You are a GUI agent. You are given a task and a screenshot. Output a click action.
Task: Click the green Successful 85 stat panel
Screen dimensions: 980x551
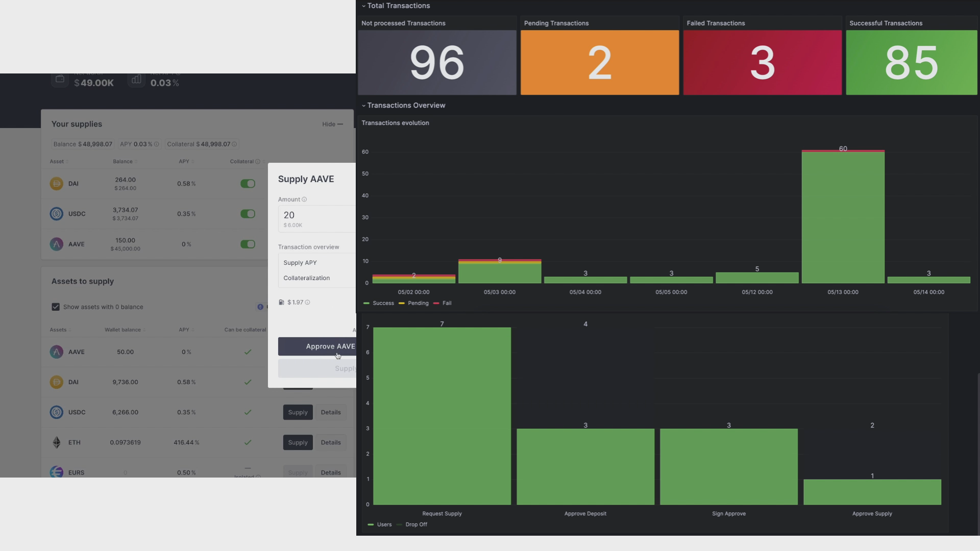click(x=912, y=63)
